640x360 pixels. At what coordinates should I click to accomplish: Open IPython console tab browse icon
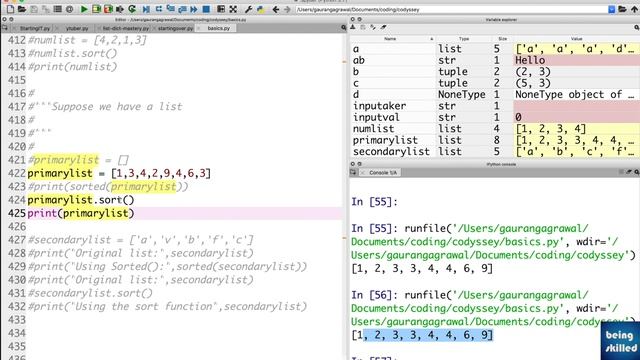point(353,173)
